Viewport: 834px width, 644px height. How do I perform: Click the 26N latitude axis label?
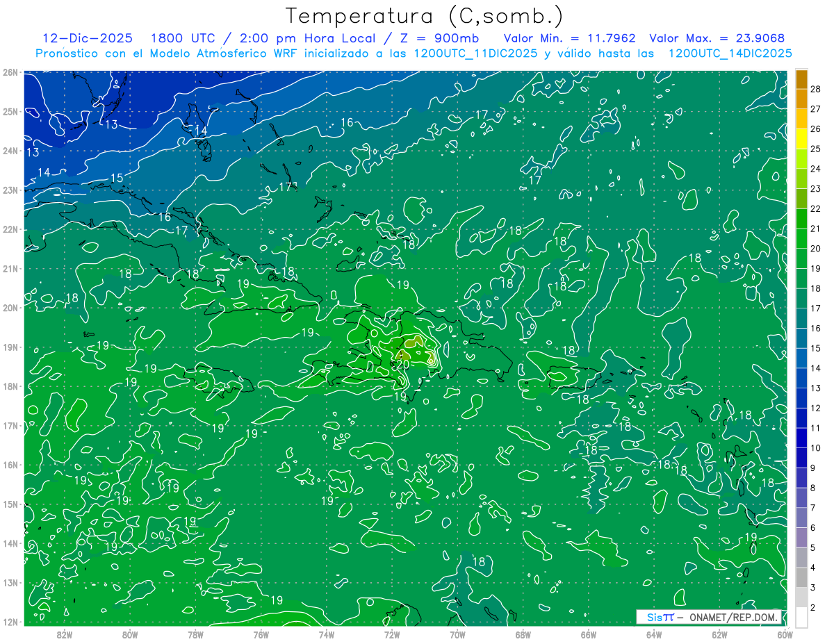pos(10,72)
